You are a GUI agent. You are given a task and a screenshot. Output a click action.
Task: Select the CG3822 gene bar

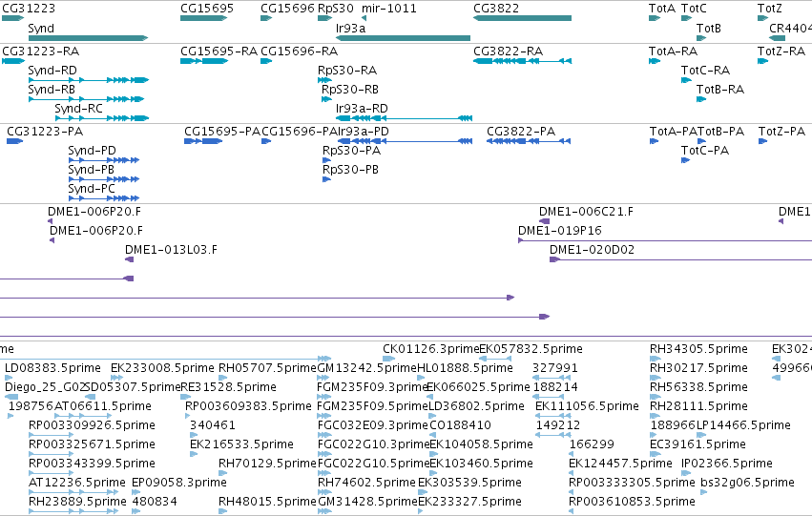click(x=522, y=18)
